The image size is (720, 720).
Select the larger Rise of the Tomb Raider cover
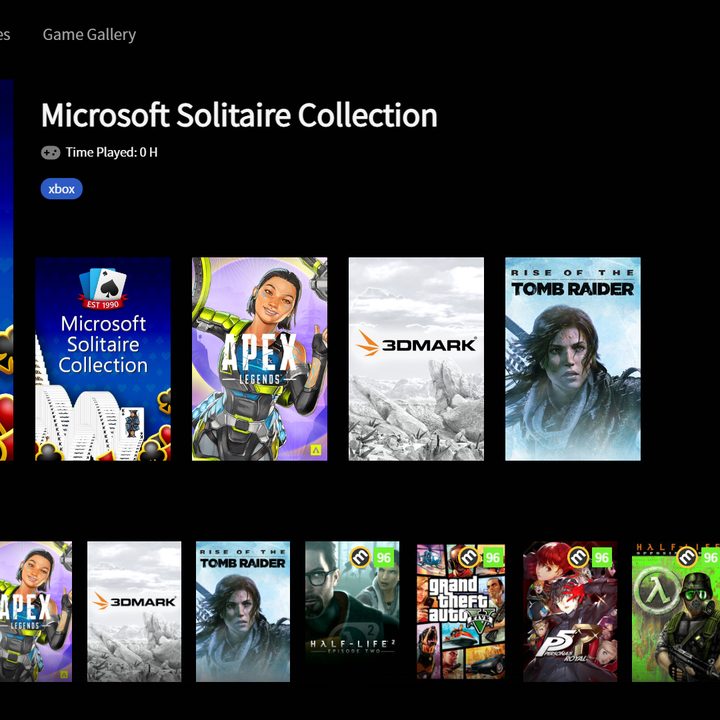pos(573,359)
